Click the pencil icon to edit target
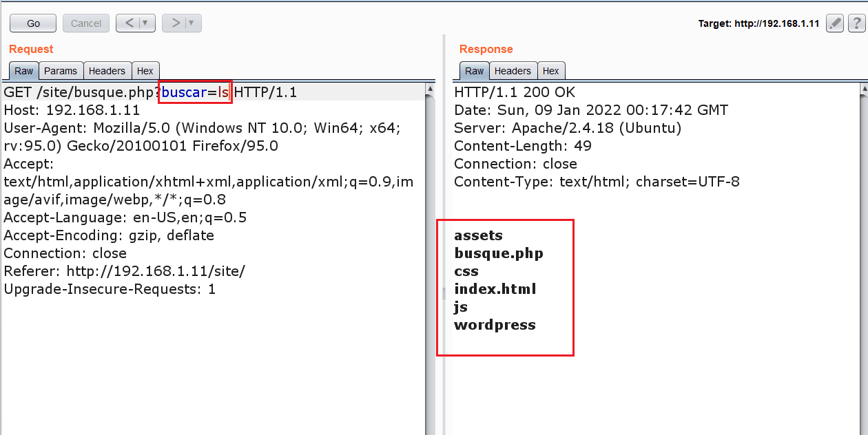The image size is (868, 435). coord(834,23)
